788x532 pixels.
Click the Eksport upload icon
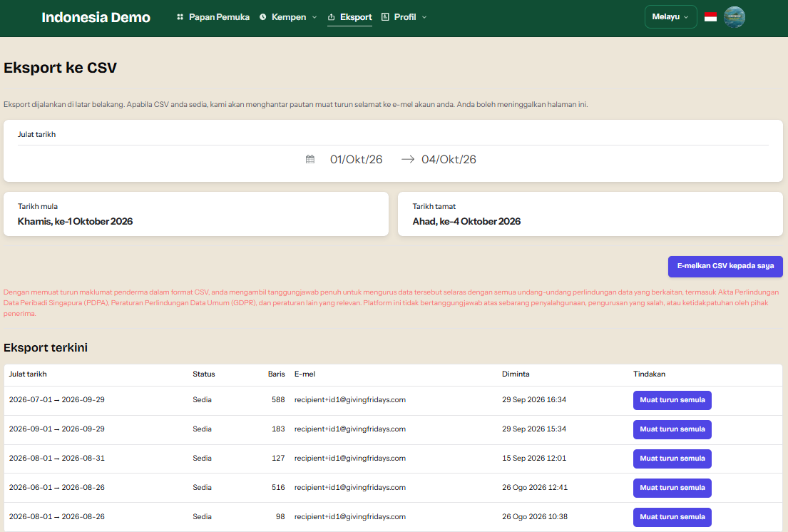tap(331, 17)
